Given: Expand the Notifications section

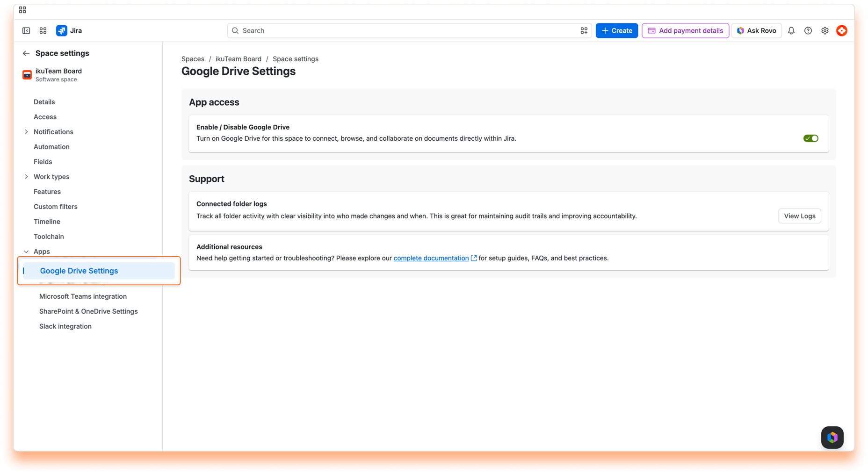Looking at the screenshot, I should [26, 132].
